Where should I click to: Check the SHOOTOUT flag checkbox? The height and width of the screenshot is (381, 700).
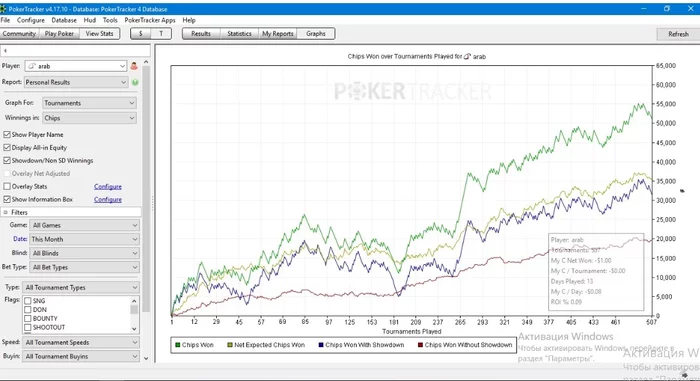click(x=28, y=327)
